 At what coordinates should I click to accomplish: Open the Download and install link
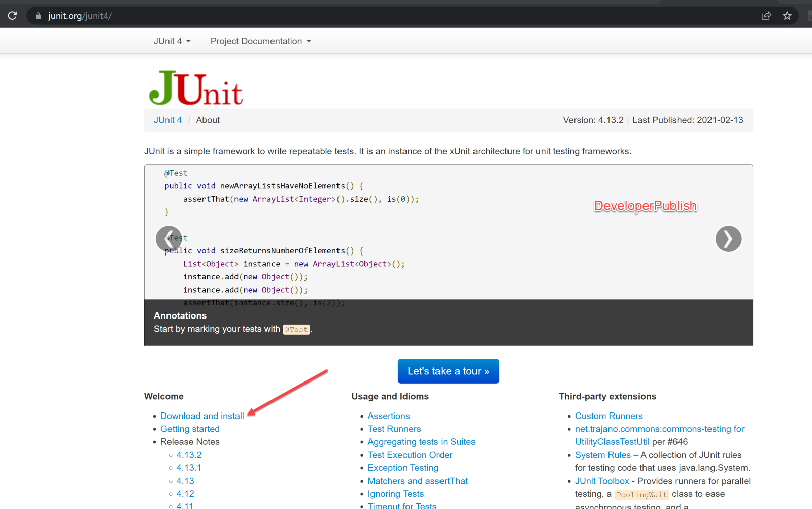(201, 416)
